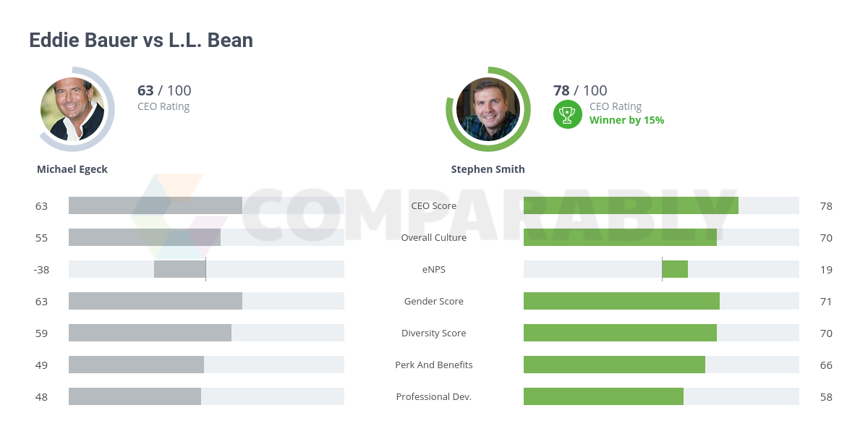Image resolution: width=868 pixels, height=434 pixels.
Task: Click the 'Professional Dev.' category label
Action: coord(434,396)
